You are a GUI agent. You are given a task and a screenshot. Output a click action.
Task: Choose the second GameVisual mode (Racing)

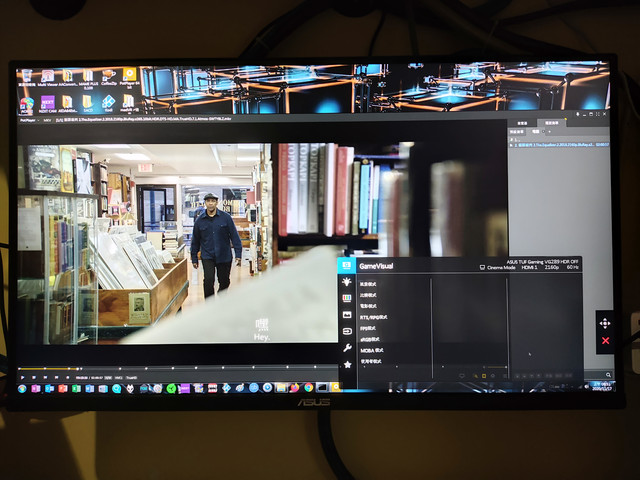click(368, 295)
